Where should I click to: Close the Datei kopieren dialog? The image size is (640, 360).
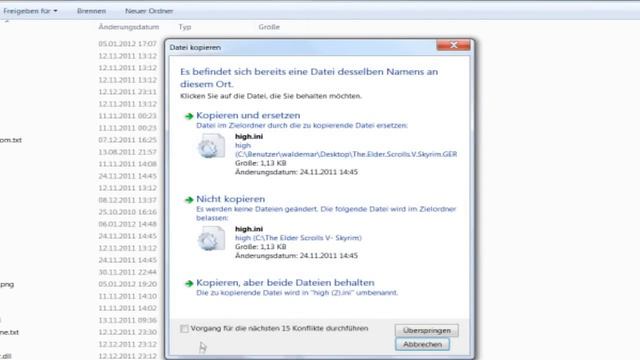pos(453,45)
